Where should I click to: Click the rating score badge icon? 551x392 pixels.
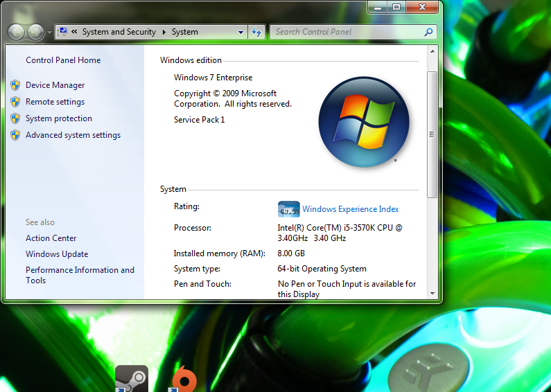click(288, 209)
